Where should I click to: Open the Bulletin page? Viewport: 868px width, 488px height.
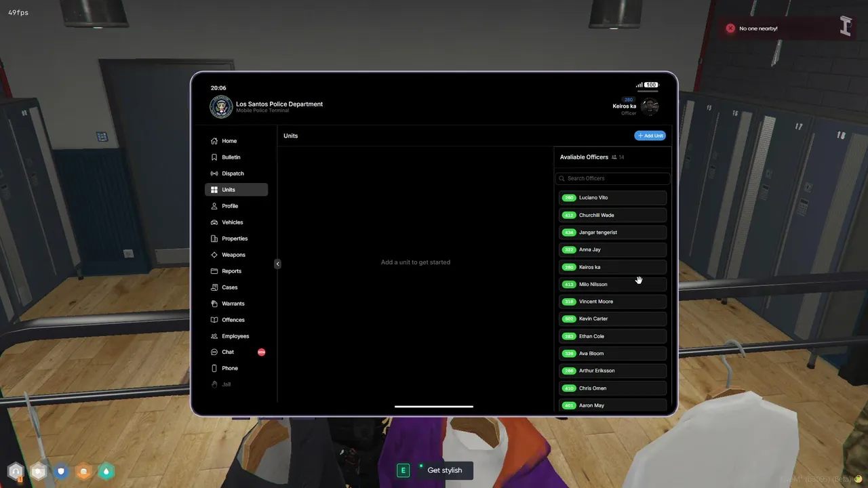point(236,157)
